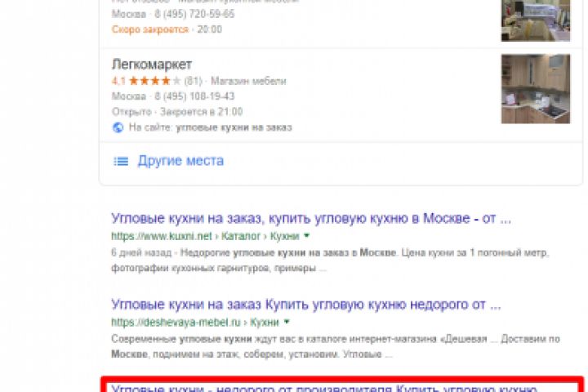Viewport: 588px width, 392px height.
Task: Click the https://www.kuxni.net breadcrumb URL
Action: (x=162, y=236)
